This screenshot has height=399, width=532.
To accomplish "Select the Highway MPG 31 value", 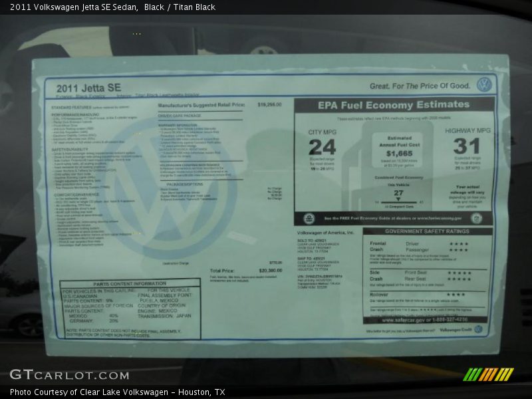I will coord(468,146).
